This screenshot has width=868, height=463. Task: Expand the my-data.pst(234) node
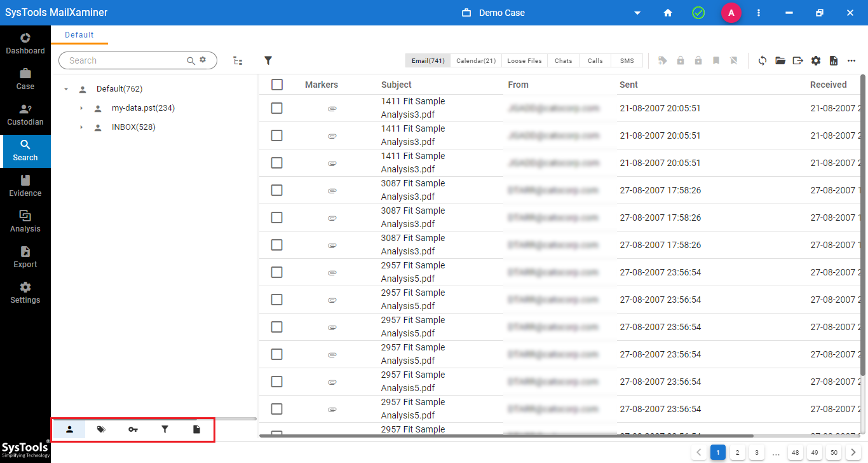pos(81,108)
